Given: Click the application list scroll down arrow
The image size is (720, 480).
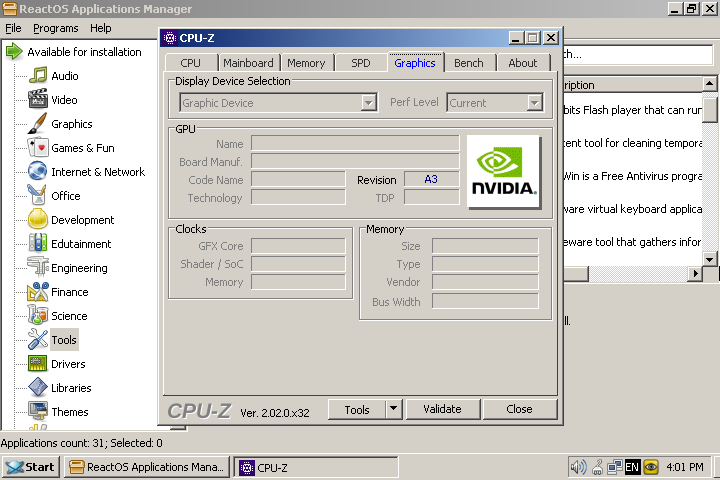Looking at the screenshot, I should pos(709,259).
